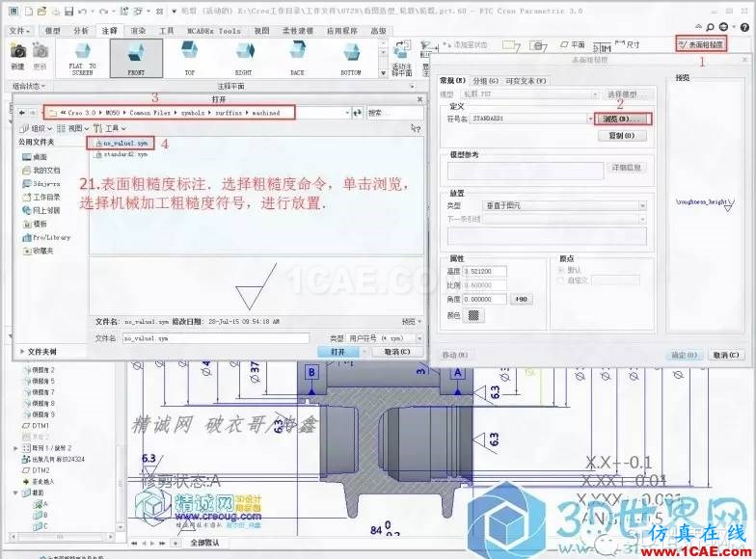The width and height of the screenshot is (756, 559).
Task: Open the file type 用户符号 dropdown
Action: coord(418,338)
